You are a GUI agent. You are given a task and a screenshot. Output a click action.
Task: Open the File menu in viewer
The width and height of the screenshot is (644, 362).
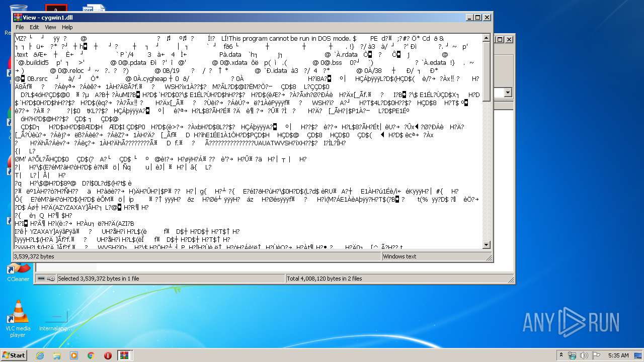pos(20,27)
